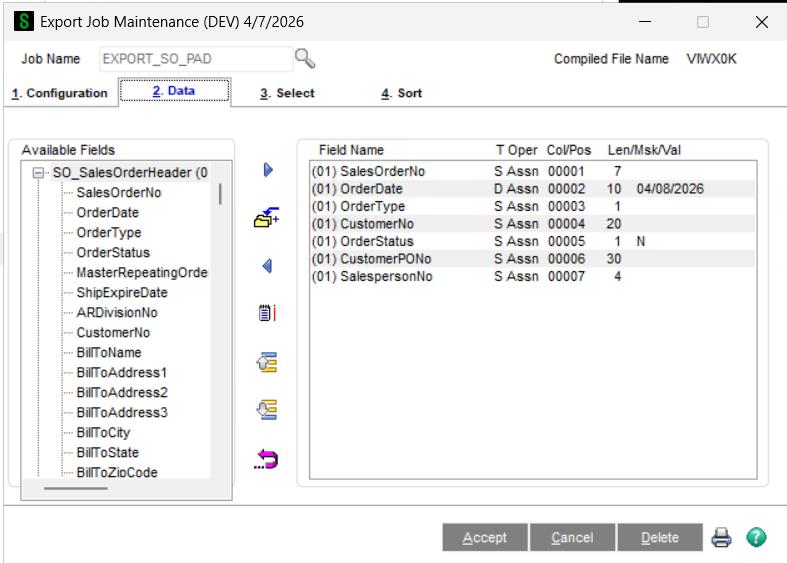Viewport: 787px width, 563px height.
Task: Click the left-arrow remove field icon
Action: coord(267,266)
